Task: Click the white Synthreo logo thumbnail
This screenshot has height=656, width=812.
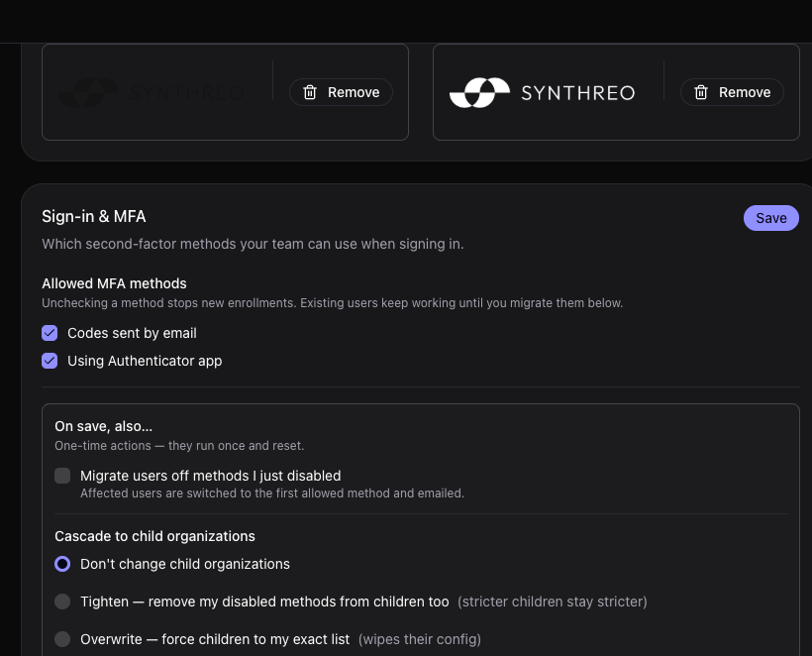Action: click(542, 93)
